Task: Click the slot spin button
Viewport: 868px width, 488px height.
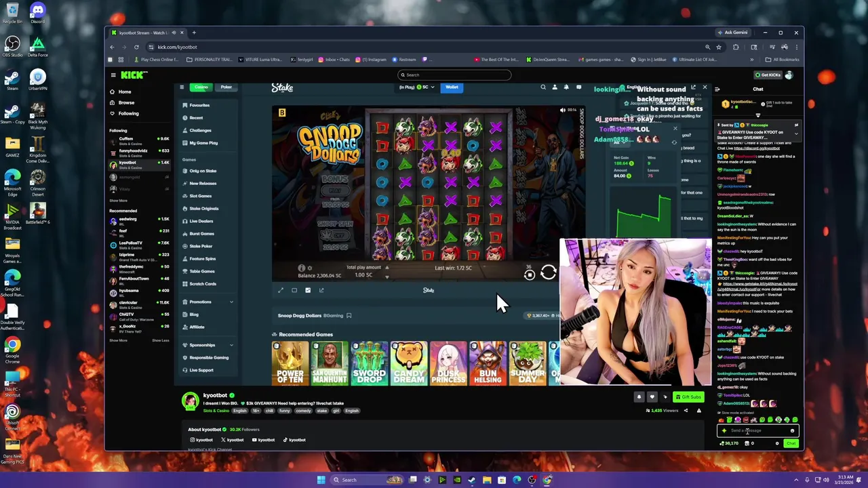Action: click(x=549, y=272)
